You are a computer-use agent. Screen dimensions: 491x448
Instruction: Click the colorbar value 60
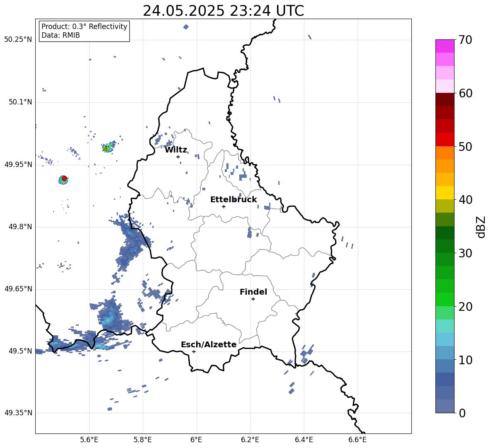(465, 93)
